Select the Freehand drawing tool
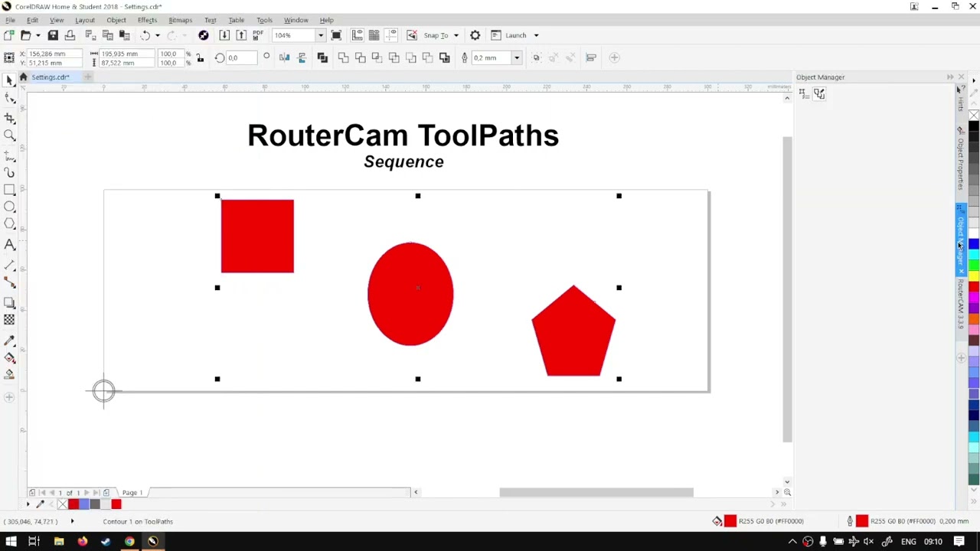980x551 pixels. pos(9,155)
